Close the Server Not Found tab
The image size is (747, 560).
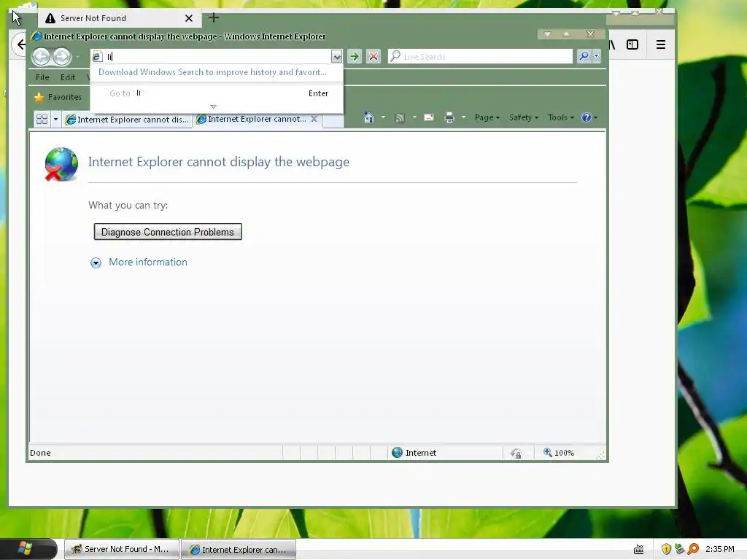189,18
